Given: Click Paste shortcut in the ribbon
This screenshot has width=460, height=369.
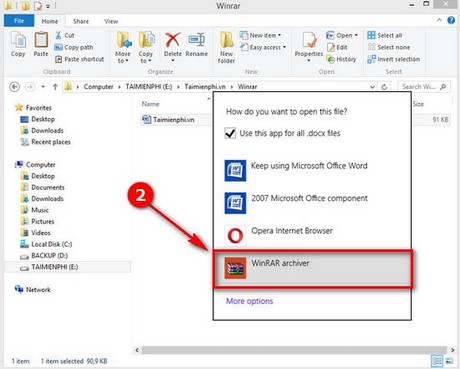Looking at the screenshot, I should tap(80, 59).
